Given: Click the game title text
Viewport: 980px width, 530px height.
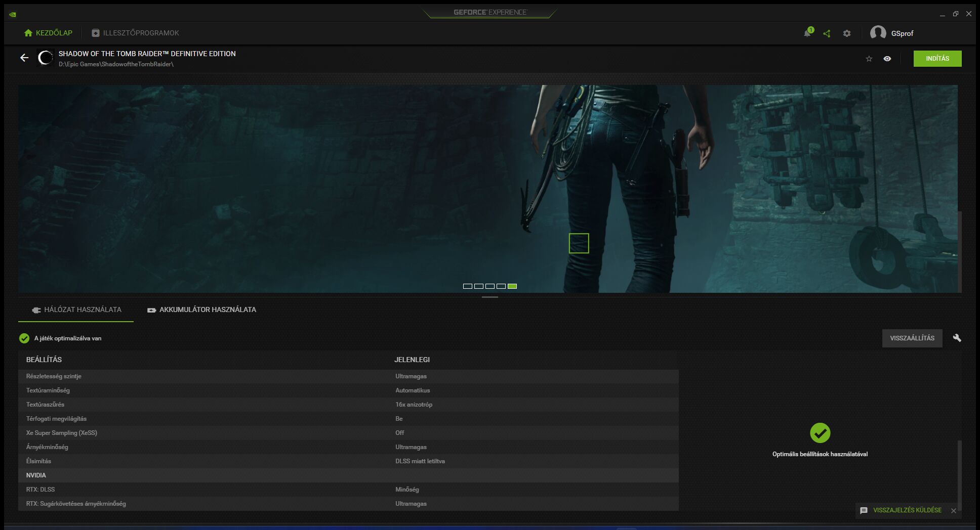Looking at the screenshot, I should (x=147, y=54).
